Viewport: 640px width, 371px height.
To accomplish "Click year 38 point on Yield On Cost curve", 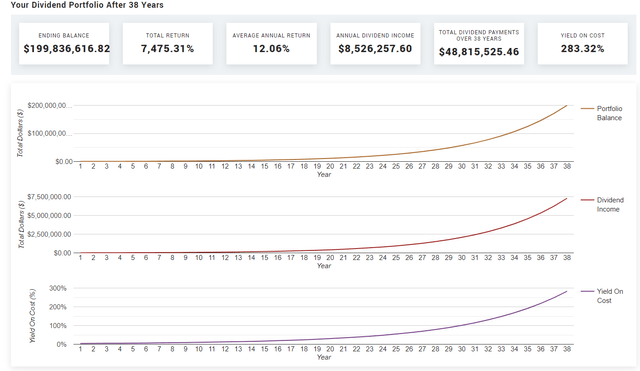I will pos(567,291).
